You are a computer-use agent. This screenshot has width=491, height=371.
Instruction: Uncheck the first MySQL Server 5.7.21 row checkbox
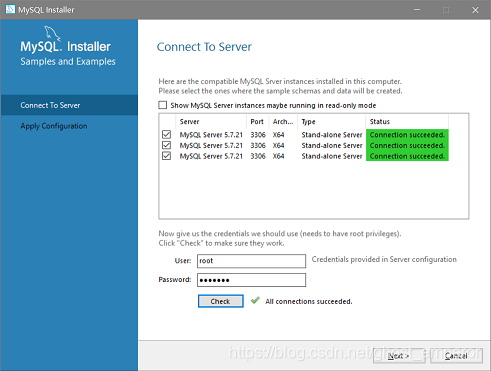click(x=166, y=134)
